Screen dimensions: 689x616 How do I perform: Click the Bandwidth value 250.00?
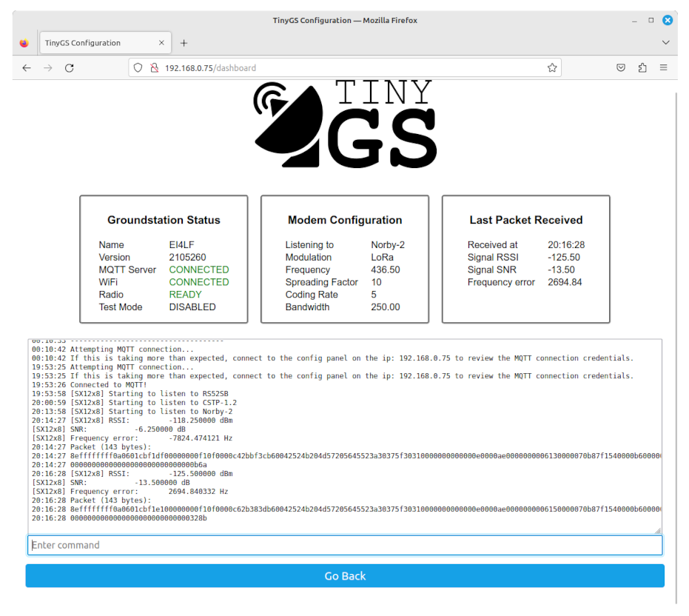[x=386, y=307]
